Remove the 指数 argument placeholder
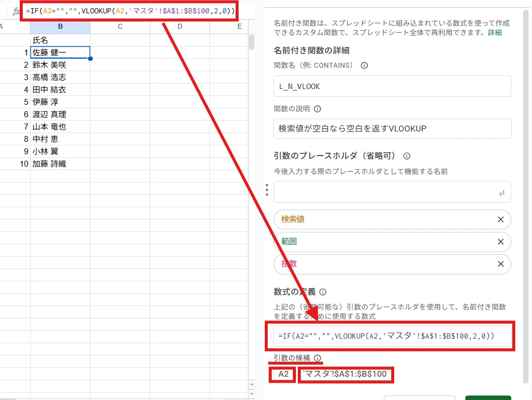532x400 pixels. (x=500, y=264)
